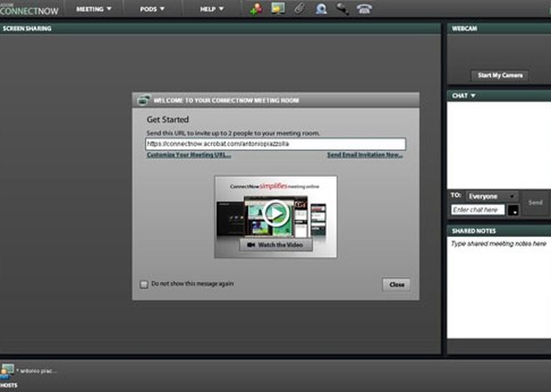This screenshot has height=392, width=551.
Task: Click the paperclip attach file icon
Action: click(300, 8)
